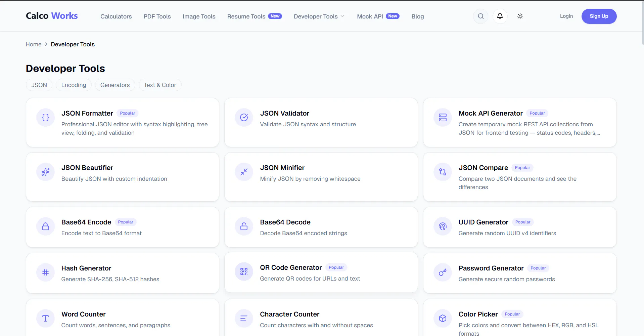Click the Word Counter T icon

click(x=45, y=318)
